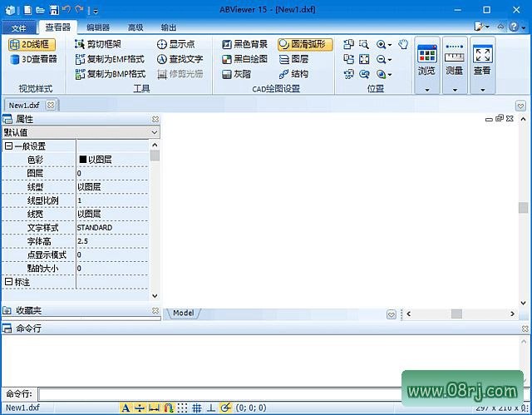Toggle the dotted grid icon in status bar
Viewport: 532px width, 415px height.
click(183, 408)
